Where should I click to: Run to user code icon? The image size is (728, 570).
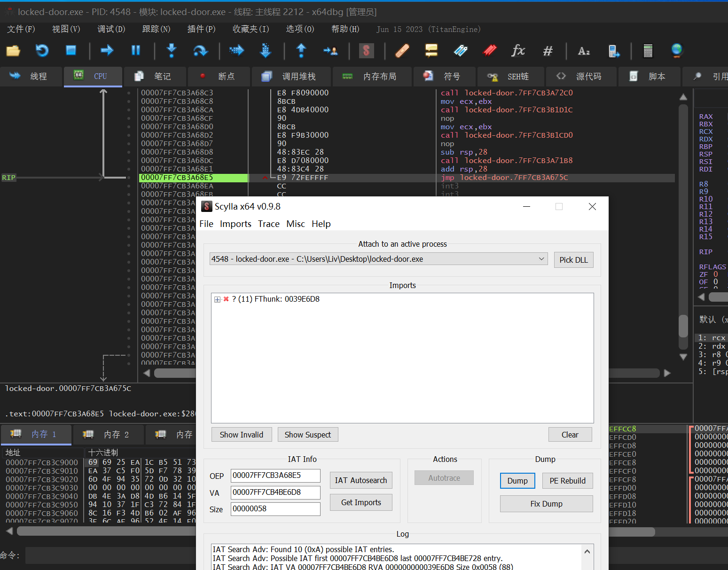330,50
